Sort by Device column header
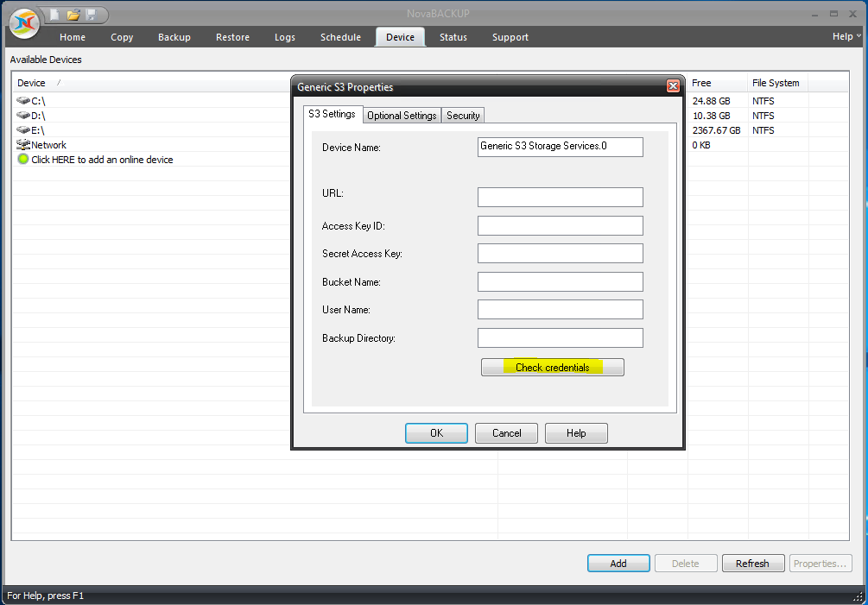Image resolution: width=868 pixels, height=605 pixels. click(32, 83)
